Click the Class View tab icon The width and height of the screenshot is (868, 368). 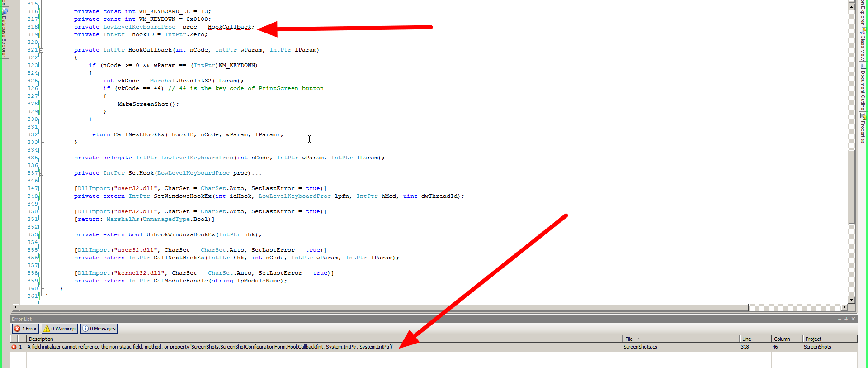coord(863,31)
